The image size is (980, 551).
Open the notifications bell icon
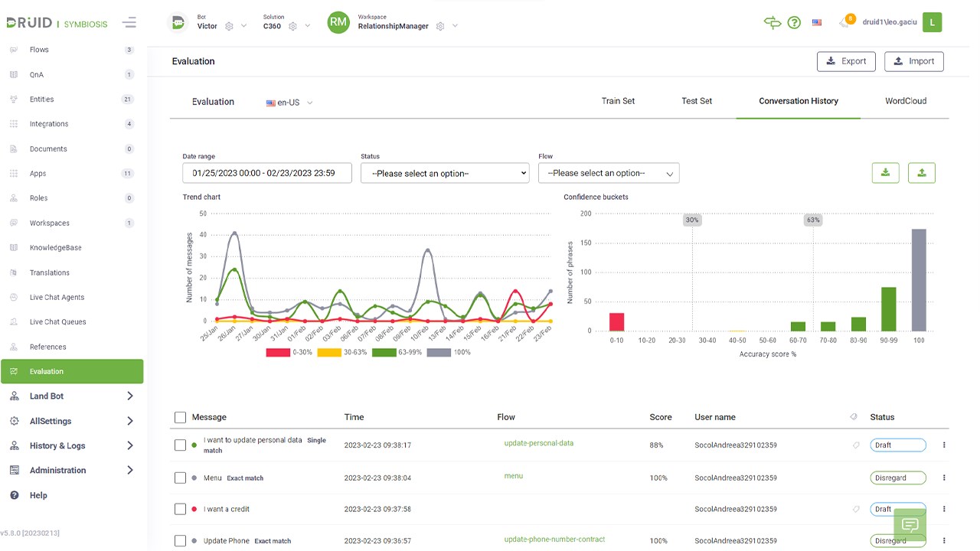point(845,22)
